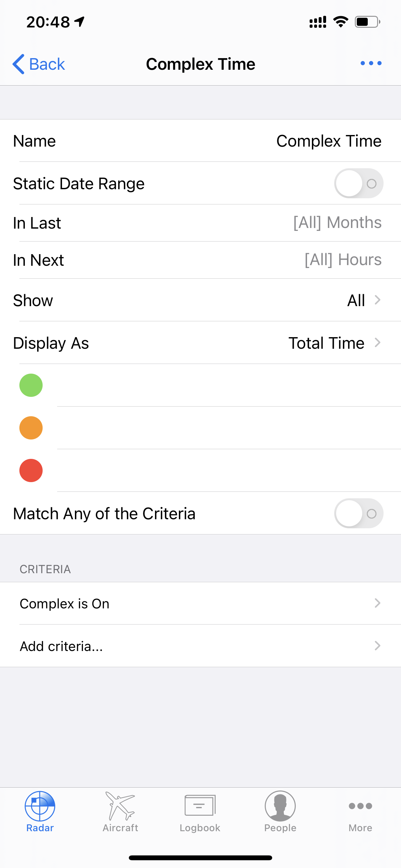Open the People tab silhouette icon
Image resolution: width=401 pixels, height=868 pixels.
[x=280, y=806]
